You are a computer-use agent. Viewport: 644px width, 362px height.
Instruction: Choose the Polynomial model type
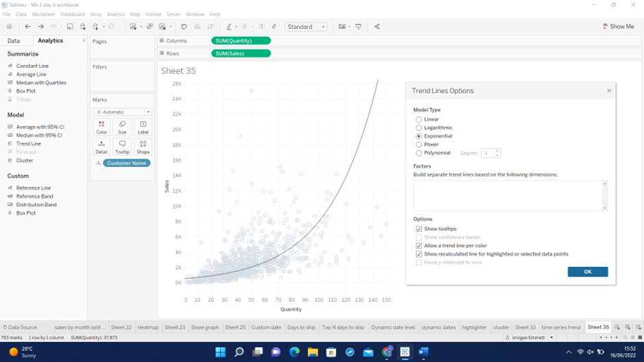(419, 153)
